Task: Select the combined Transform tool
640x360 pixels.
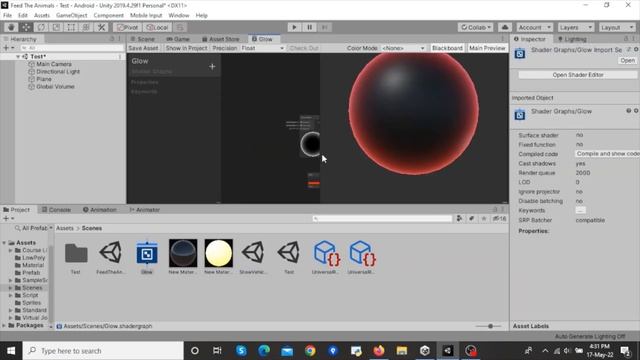Action: click(x=86, y=27)
